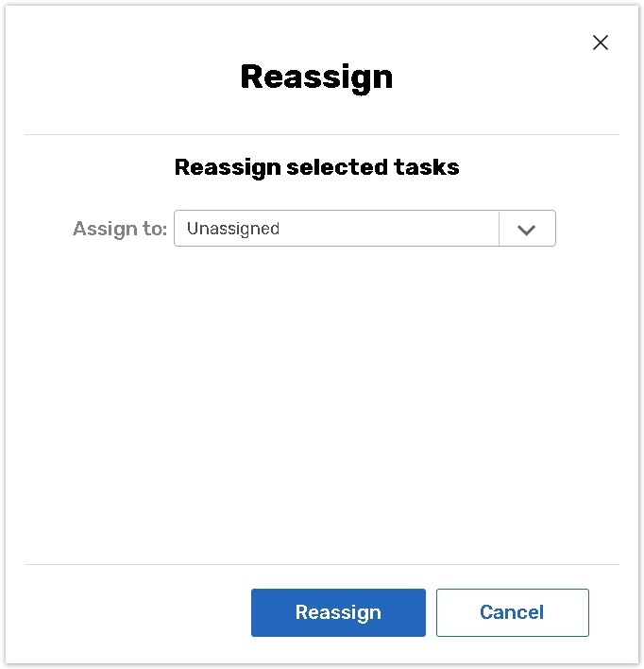Show the assignee list via the chevron
The height and width of the screenshot is (669, 644).
(x=527, y=229)
